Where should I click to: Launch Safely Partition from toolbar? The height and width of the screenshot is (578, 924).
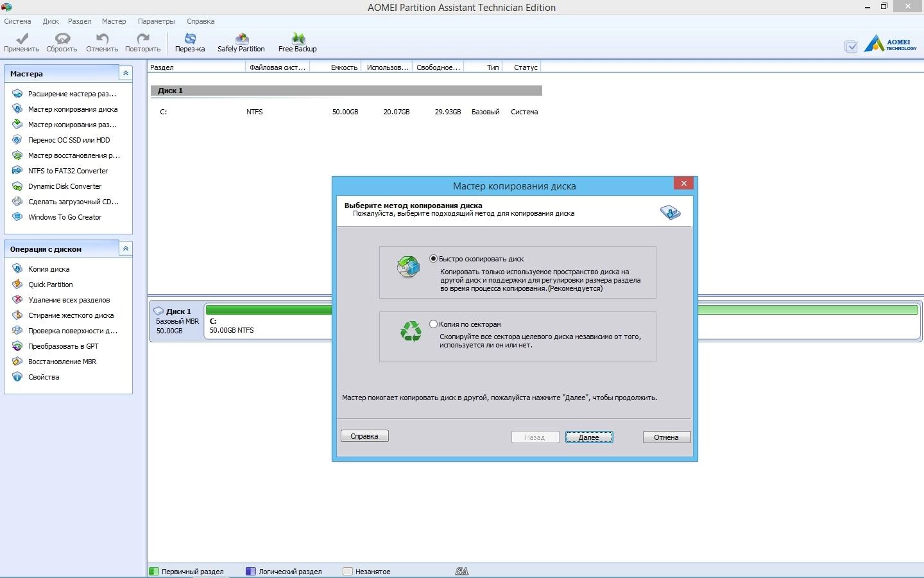[x=241, y=42]
